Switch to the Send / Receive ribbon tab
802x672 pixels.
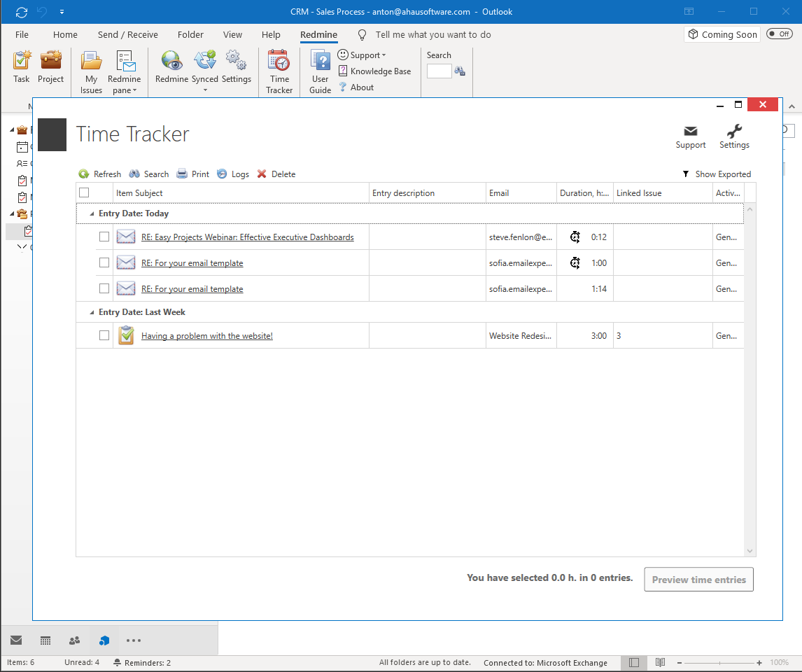[127, 34]
